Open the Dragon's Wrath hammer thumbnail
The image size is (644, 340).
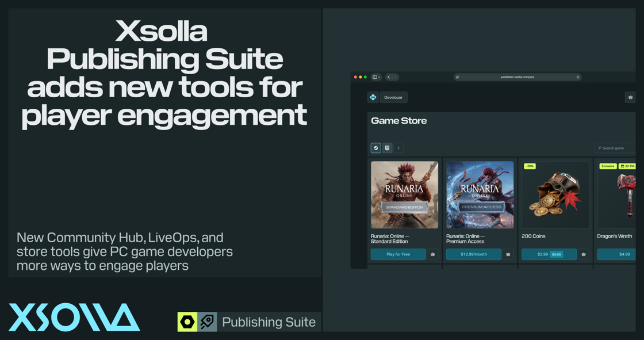[x=616, y=195]
